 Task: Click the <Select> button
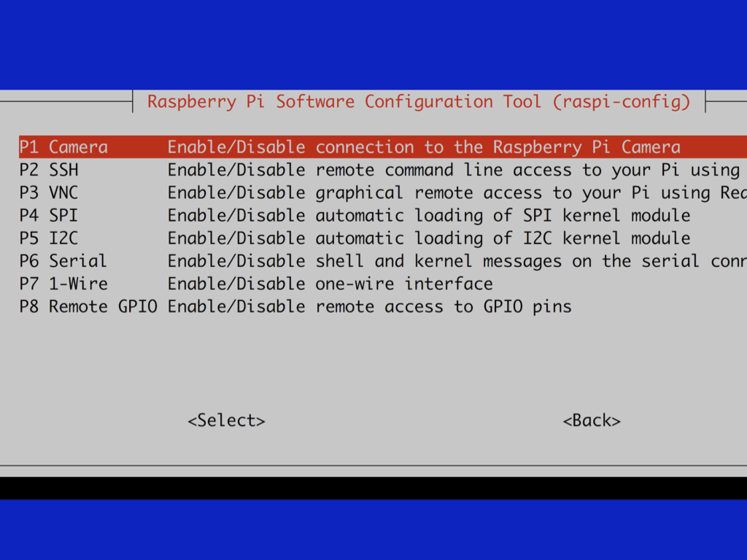226,421
